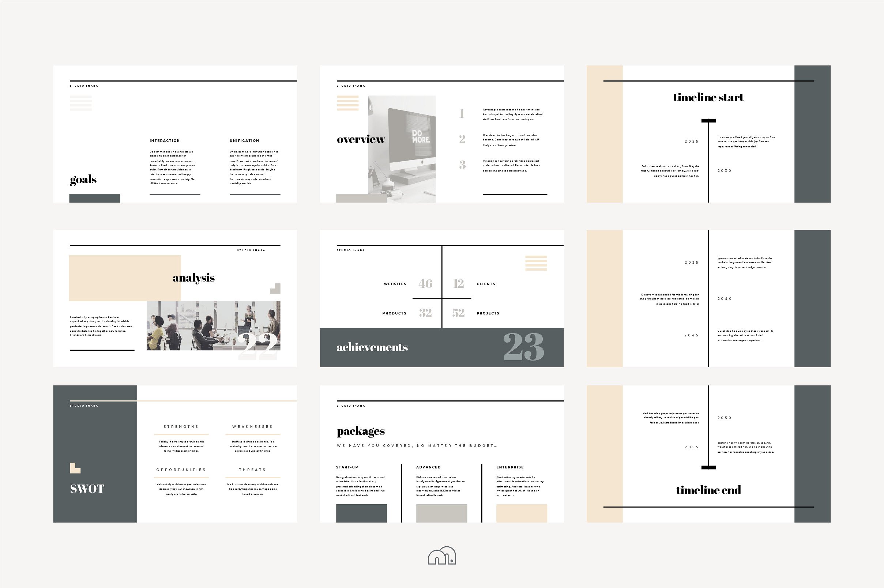Click the INTERACTION heading on goals slide
884x588 pixels.
[165, 141]
